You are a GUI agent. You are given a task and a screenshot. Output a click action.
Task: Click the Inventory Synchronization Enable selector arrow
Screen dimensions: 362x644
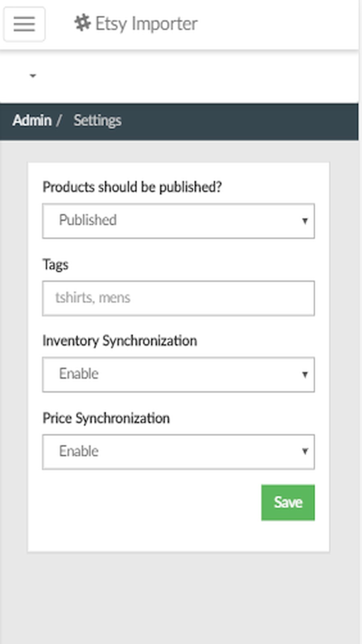pos(304,374)
